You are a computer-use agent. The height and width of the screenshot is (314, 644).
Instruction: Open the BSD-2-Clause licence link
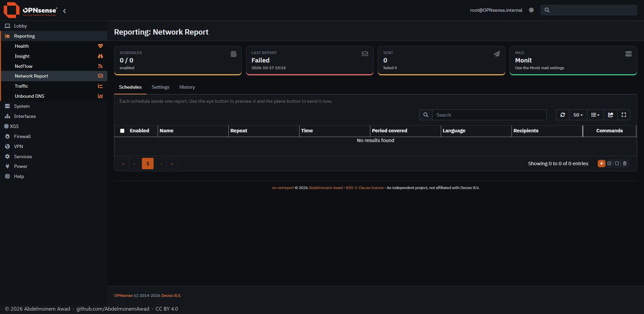click(365, 188)
